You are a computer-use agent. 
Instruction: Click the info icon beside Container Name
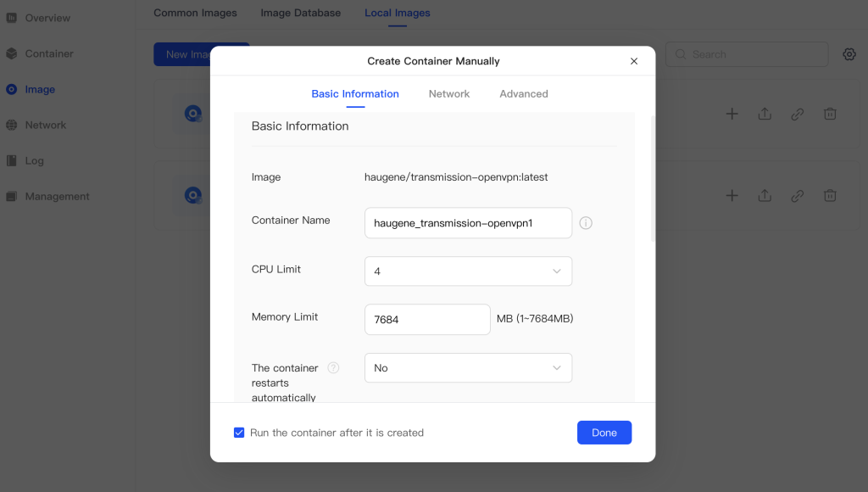point(586,223)
